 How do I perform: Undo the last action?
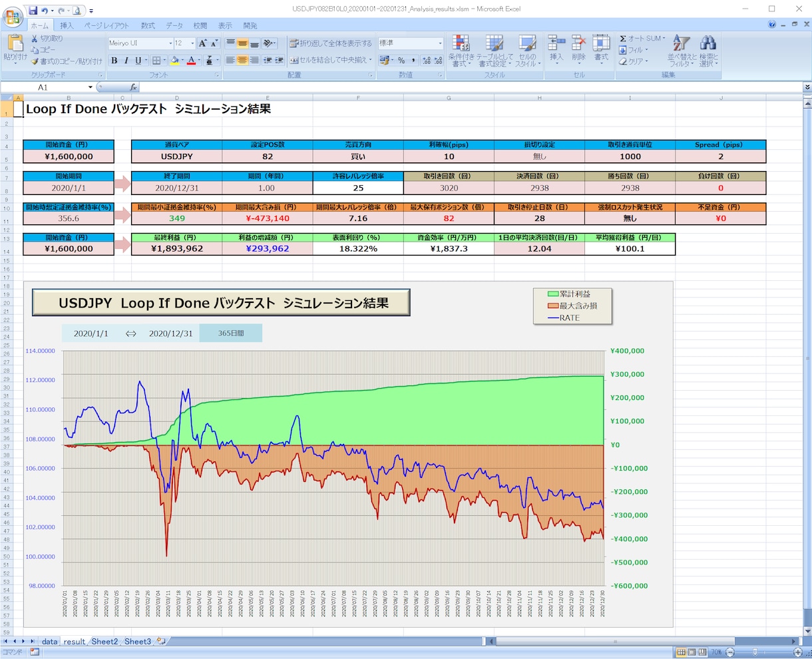coord(45,11)
